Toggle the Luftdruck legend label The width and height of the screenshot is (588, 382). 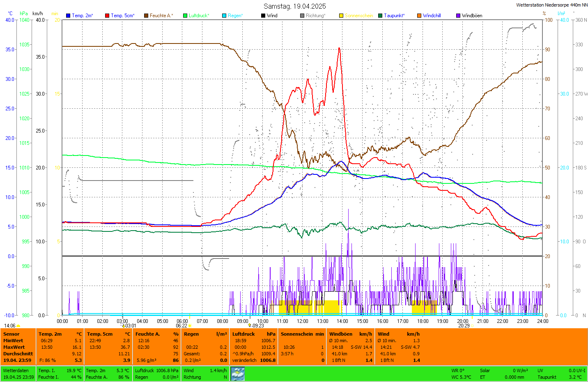pos(199,16)
